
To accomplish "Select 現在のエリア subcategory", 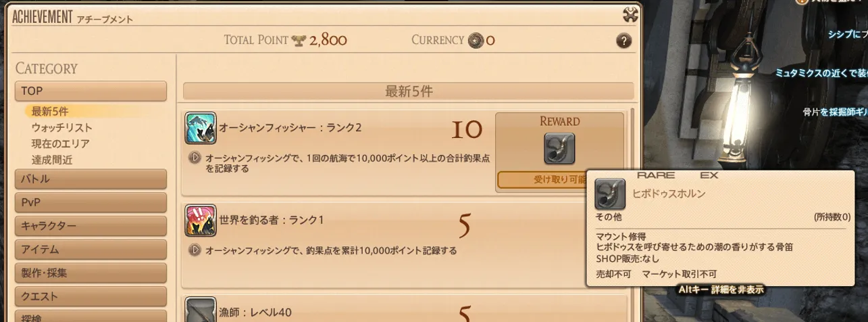I will 60,143.
